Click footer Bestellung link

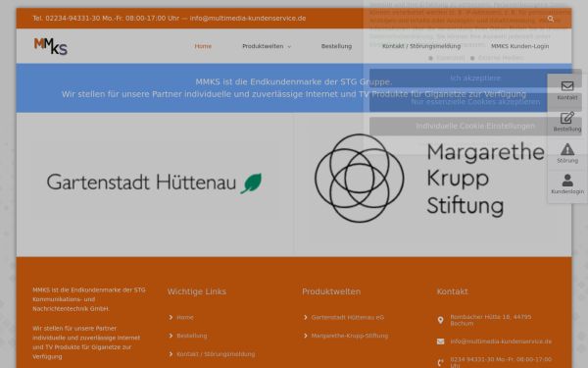[x=192, y=336]
